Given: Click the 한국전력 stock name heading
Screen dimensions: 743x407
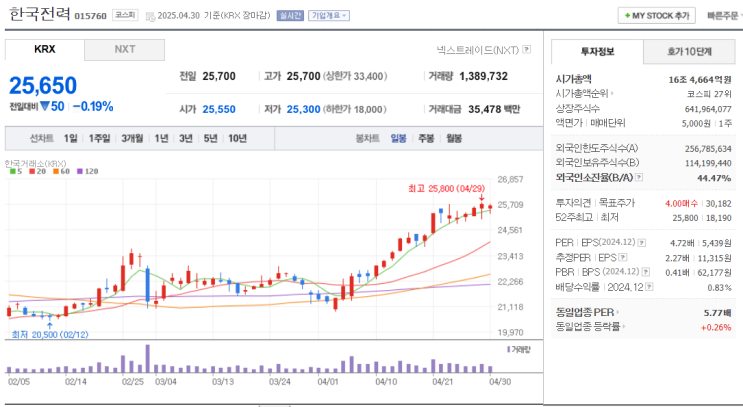Looking at the screenshot, I should 40,13.
